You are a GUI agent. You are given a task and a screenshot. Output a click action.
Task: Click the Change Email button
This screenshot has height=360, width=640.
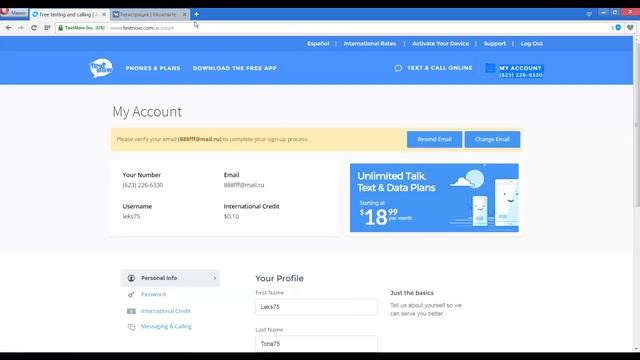(x=492, y=139)
